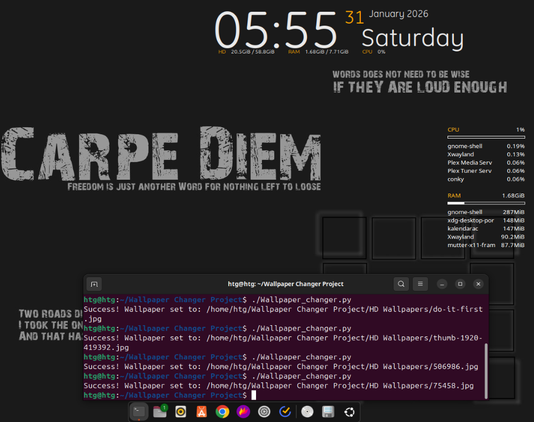The height and width of the screenshot is (422, 534).
Task: Click the 'Saturday' day label
Action: pos(412,38)
